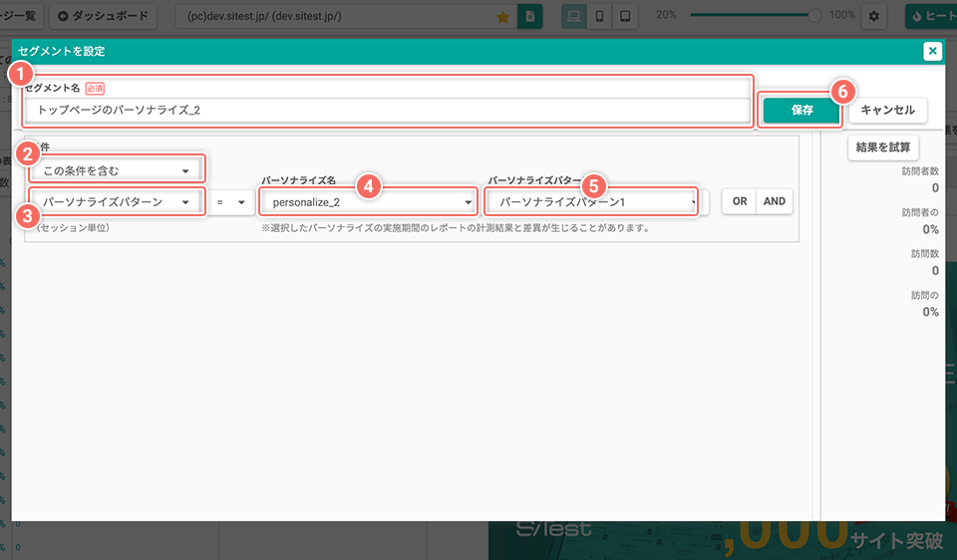Click the 20% opacity label
The image size is (957, 560).
(x=666, y=15)
